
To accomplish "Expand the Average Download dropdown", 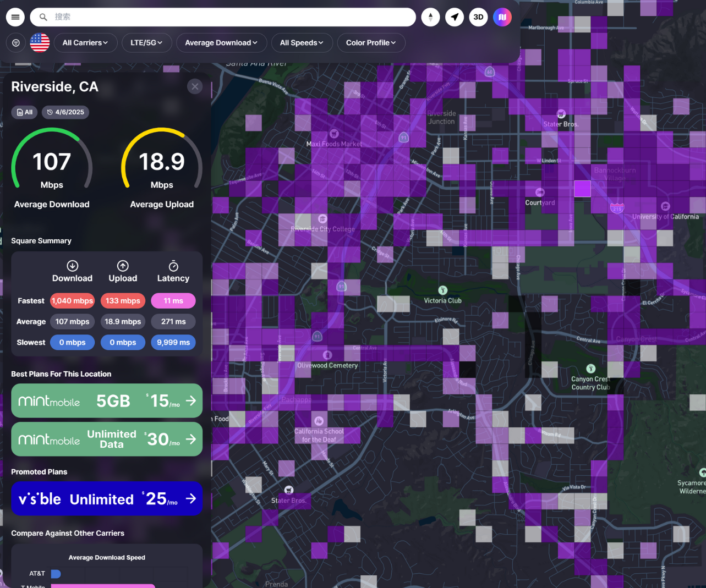I will pyautogui.click(x=221, y=43).
